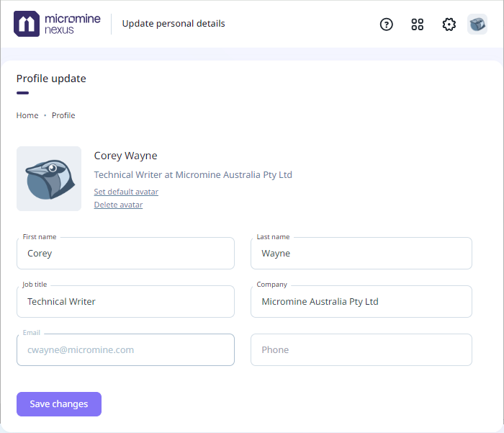Screen dimensions: 504x433
Task: Click the user avatar in header
Action: pos(477,24)
